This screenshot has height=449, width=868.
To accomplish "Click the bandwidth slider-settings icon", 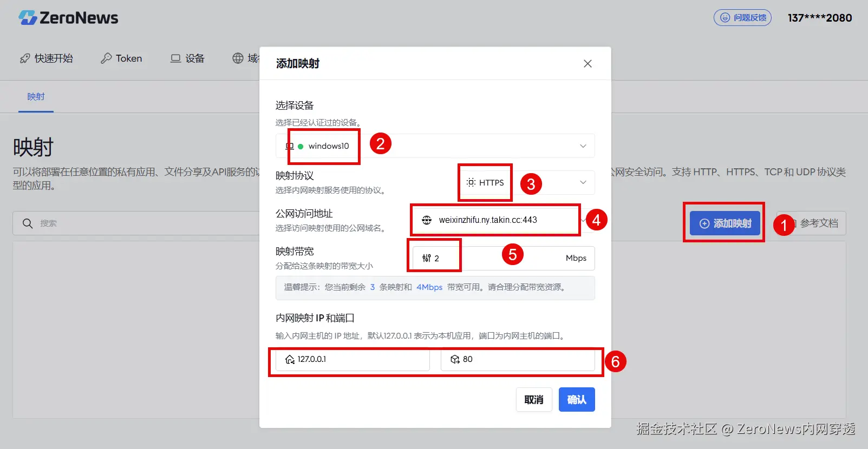I will pyautogui.click(x=427, y=258).
